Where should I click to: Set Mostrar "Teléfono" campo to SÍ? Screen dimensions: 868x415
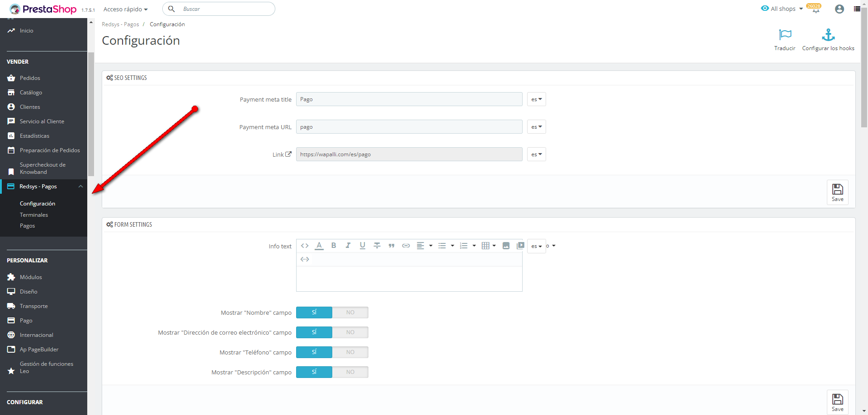(314, 352)
